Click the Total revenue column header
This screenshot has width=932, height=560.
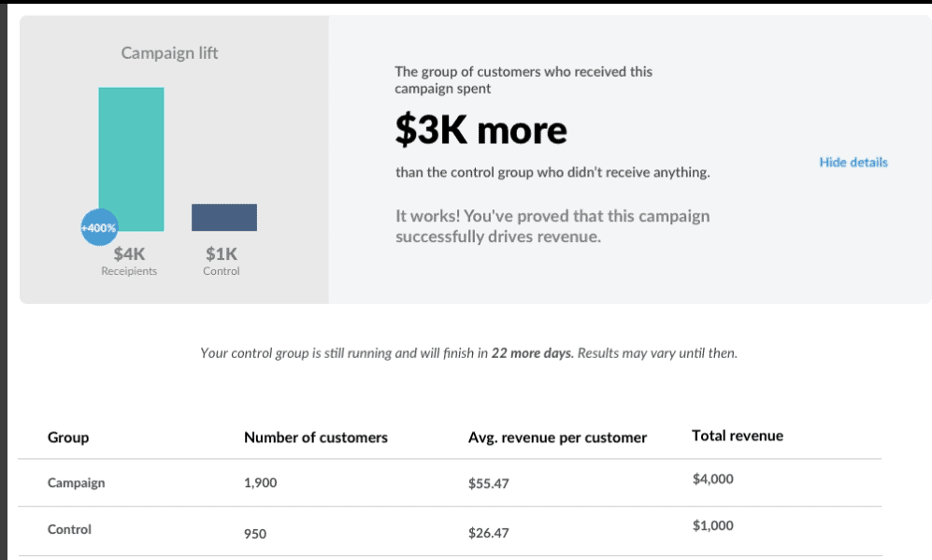(737, 436)
